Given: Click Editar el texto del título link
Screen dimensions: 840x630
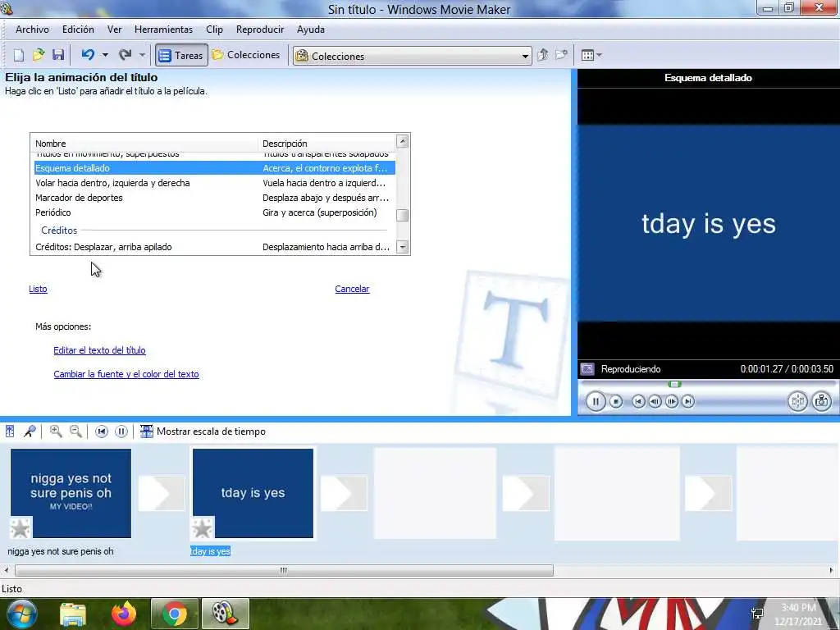Looking at the screenshot, I should click(99, 350).
